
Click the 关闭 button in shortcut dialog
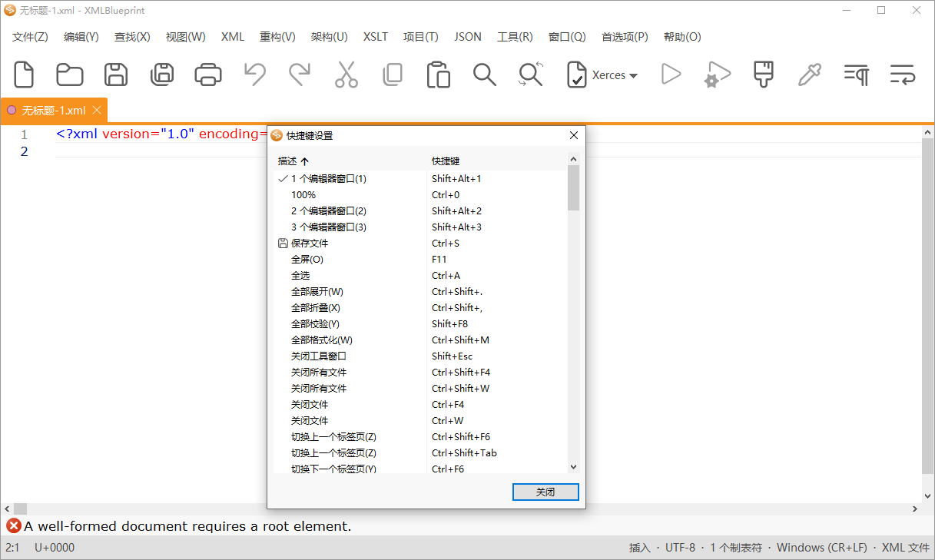pyautogui.click(x=545, y=492)
